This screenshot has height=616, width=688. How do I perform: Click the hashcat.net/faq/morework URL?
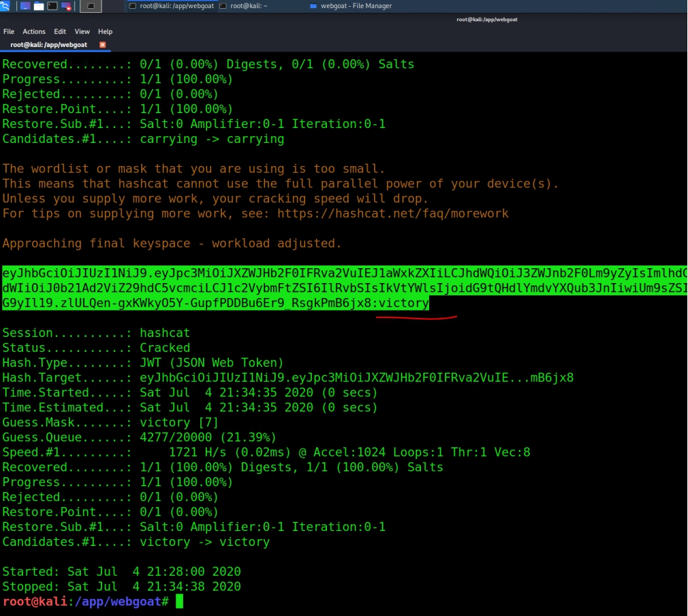click(x=392, y=214)
